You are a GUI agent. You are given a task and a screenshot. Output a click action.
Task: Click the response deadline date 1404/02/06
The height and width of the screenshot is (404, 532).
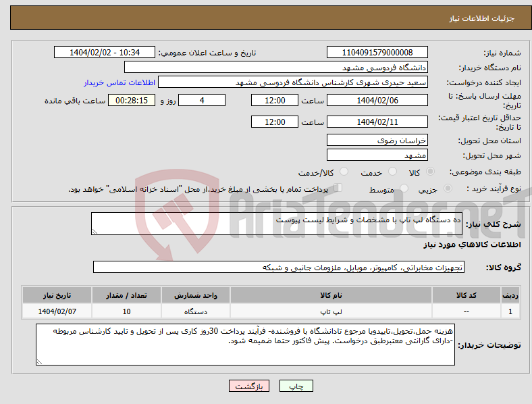click(x=377, y=100)
